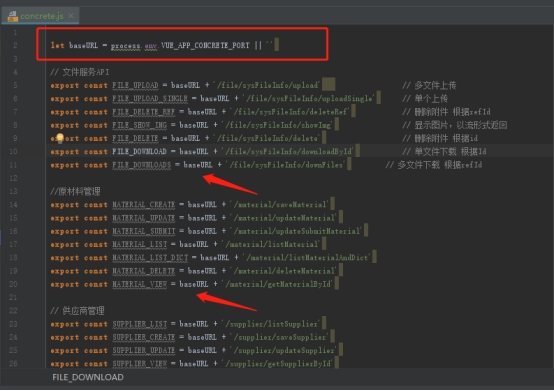Click the '// 单文件下载 根据Id' comment

[444, 152]
